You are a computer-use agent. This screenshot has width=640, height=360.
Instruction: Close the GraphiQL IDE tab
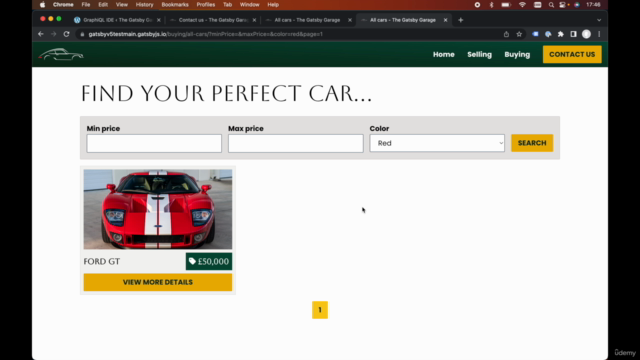coord(159,20)
